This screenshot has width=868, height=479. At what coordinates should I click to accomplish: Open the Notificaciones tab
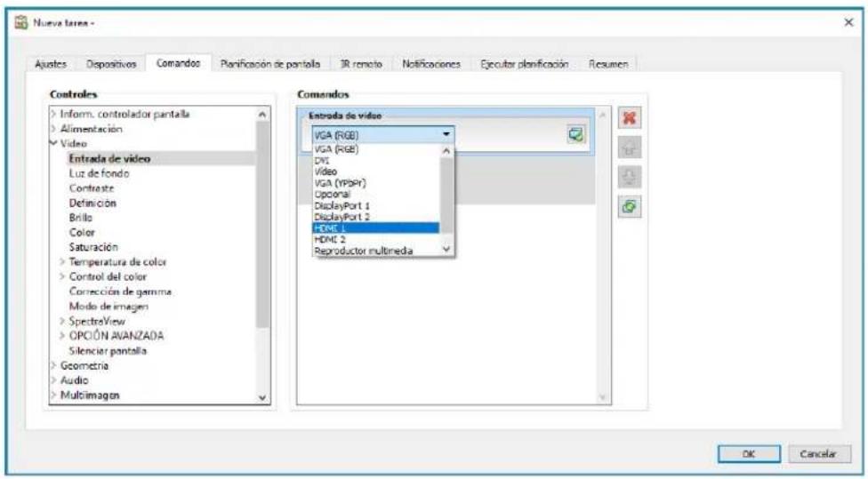431,64
